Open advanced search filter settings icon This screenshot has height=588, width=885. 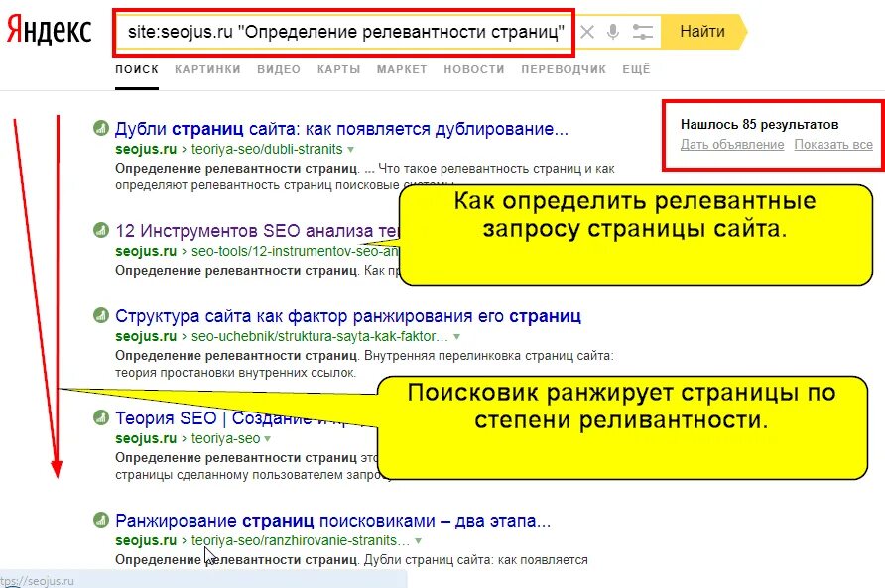[642, 32]
